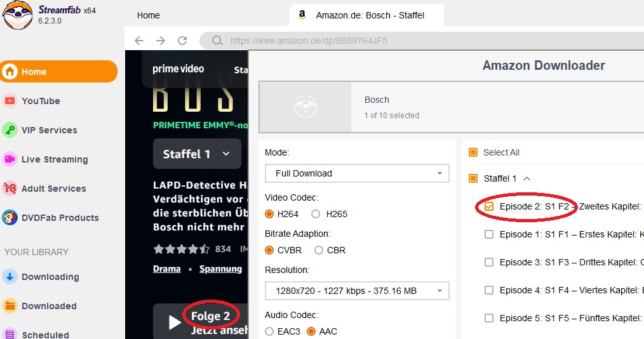Uncheck Episode 2: S1 F2 checkbox
The height and width of the screenshot is (339, 644).
coord(489,206)
